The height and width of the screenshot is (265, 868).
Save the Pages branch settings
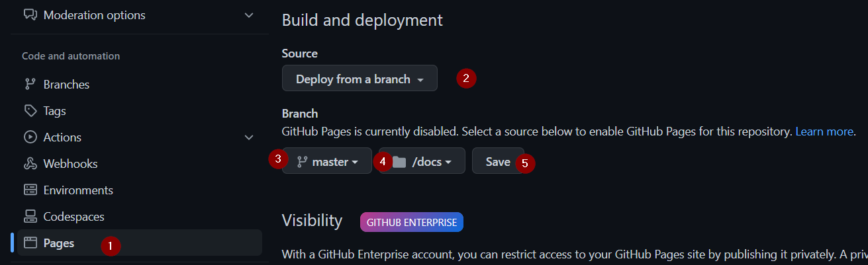[498, 161]
